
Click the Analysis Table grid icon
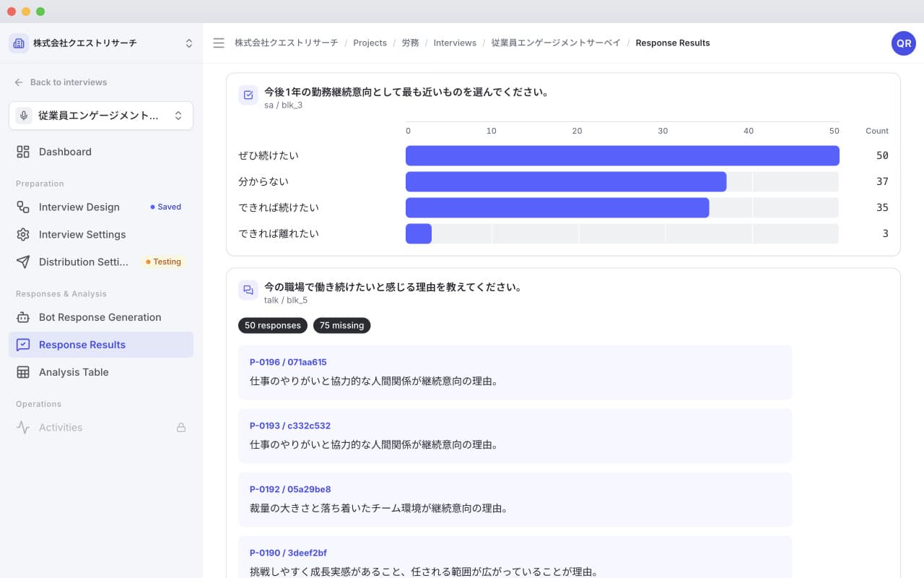coord(23,372)
